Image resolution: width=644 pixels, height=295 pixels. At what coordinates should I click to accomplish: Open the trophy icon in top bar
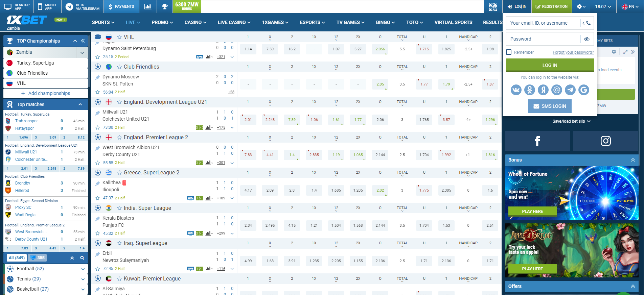coord(165,6)
